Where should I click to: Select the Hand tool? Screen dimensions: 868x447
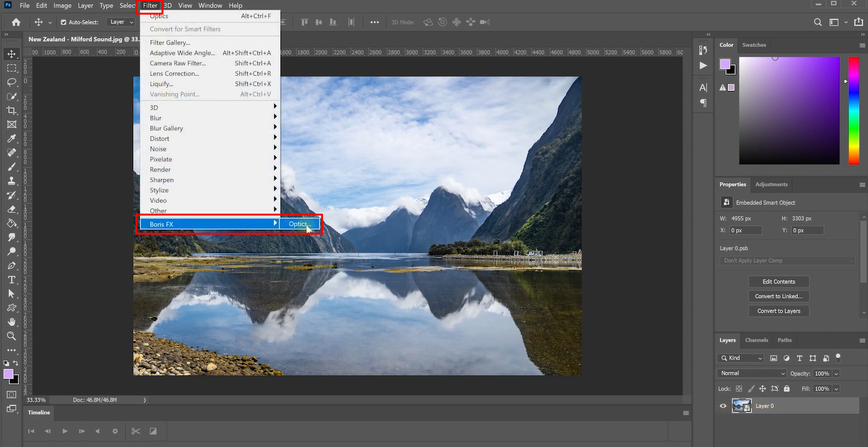(x=11, y=322)
